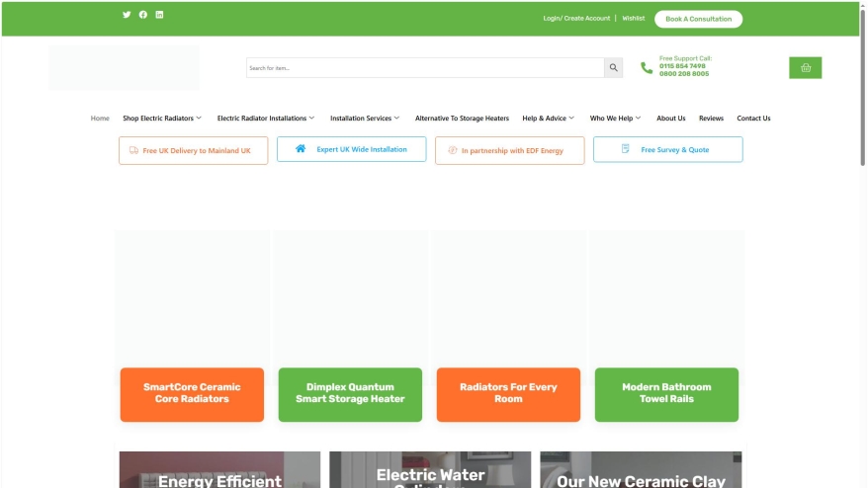Click the green phone support icon
Screen dimensions: 868x488
coord(647,68)
